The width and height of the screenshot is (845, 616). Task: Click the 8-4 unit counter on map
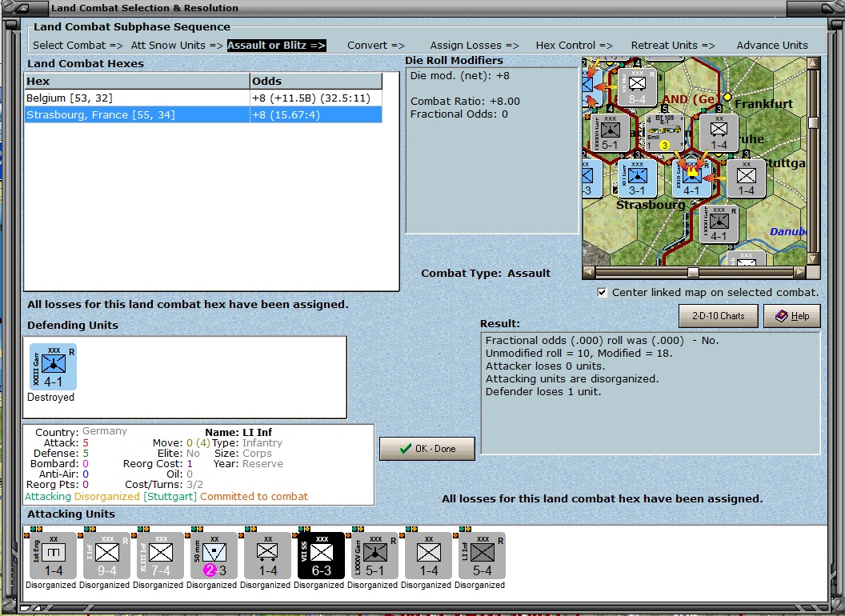(637, 88)
